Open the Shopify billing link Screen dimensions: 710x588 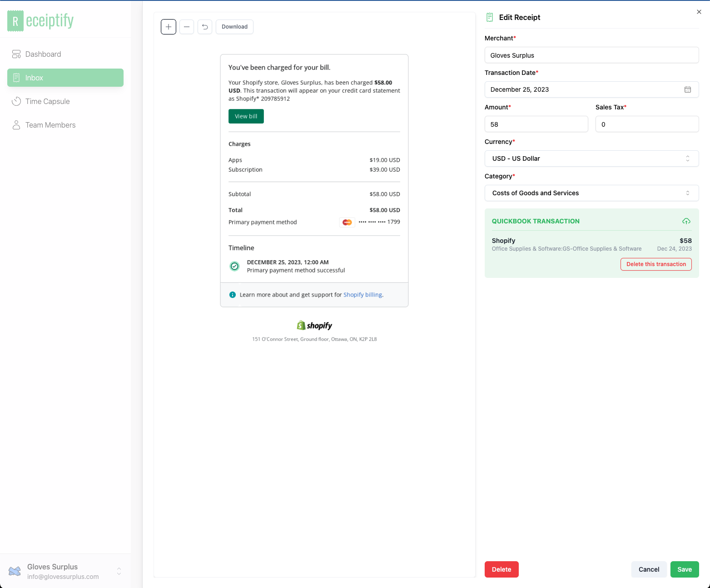[x=362, y=295]
